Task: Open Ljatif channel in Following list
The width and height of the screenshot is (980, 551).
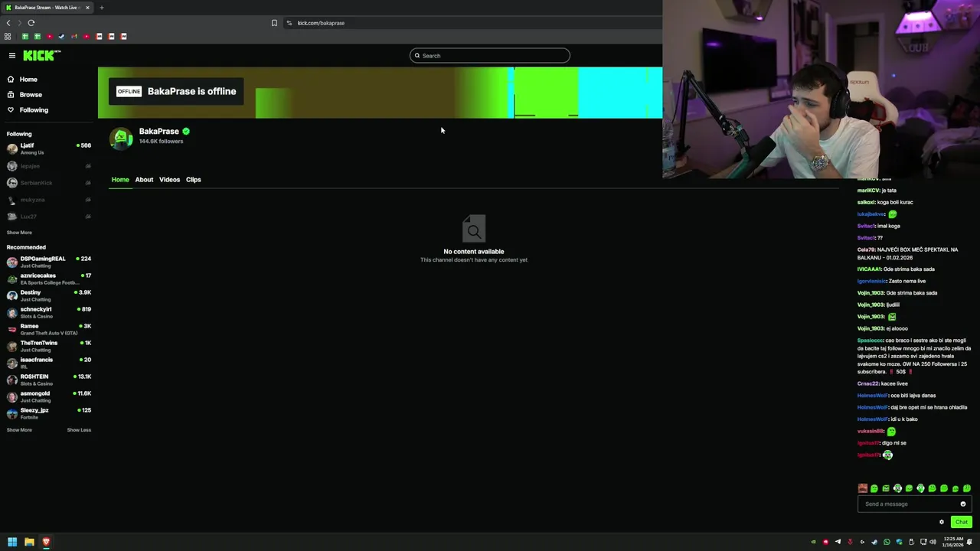Action: pyautogui.click(x=47, y=148)
